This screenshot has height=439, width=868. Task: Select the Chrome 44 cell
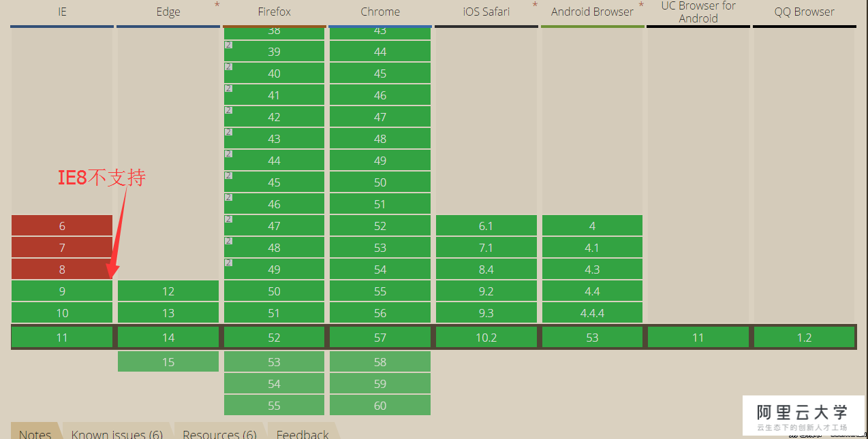pyautogui.click(x=380, y=52)
